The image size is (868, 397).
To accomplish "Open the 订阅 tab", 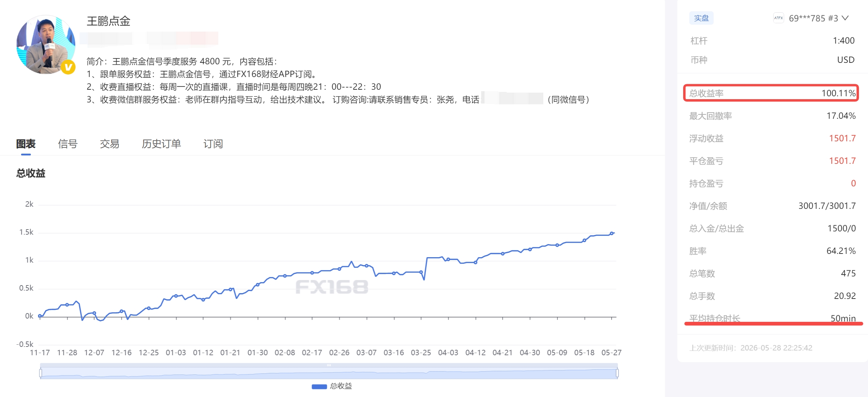I will pyautogui.click(x=213, y=144).
